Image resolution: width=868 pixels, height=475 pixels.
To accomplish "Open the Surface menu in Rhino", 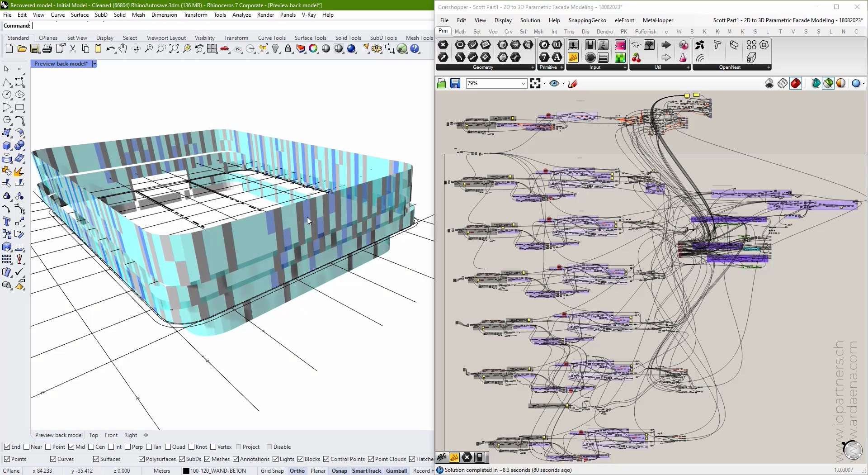I will pos(80,15).
